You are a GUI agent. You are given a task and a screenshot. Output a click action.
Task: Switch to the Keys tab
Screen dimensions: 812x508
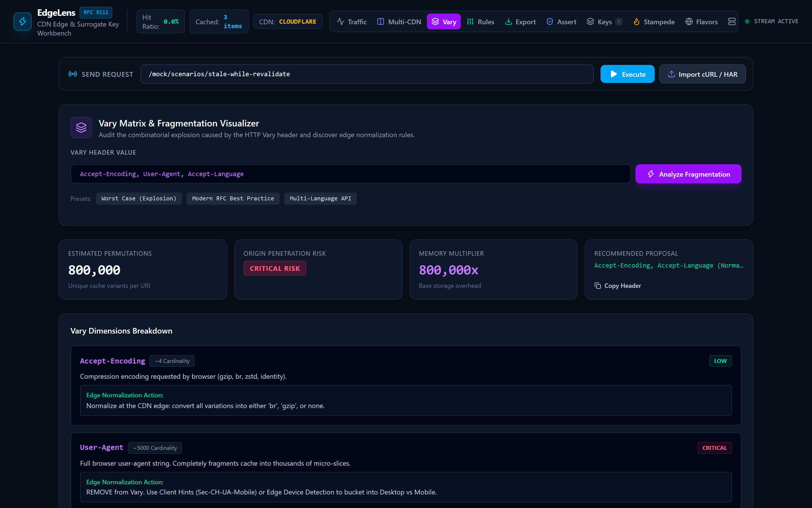pyautogui.click(x=604, y=21)
